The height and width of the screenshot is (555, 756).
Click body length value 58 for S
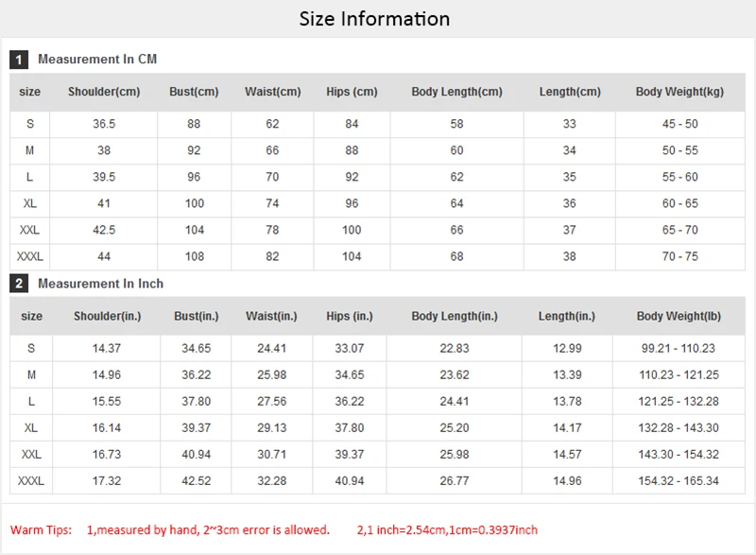point(456,124)
